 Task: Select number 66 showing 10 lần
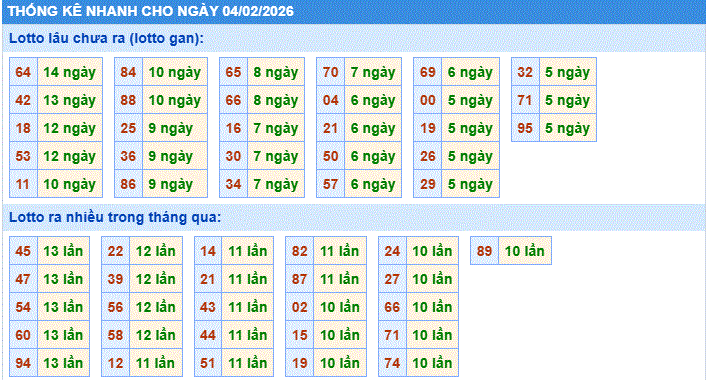point(392,307)
